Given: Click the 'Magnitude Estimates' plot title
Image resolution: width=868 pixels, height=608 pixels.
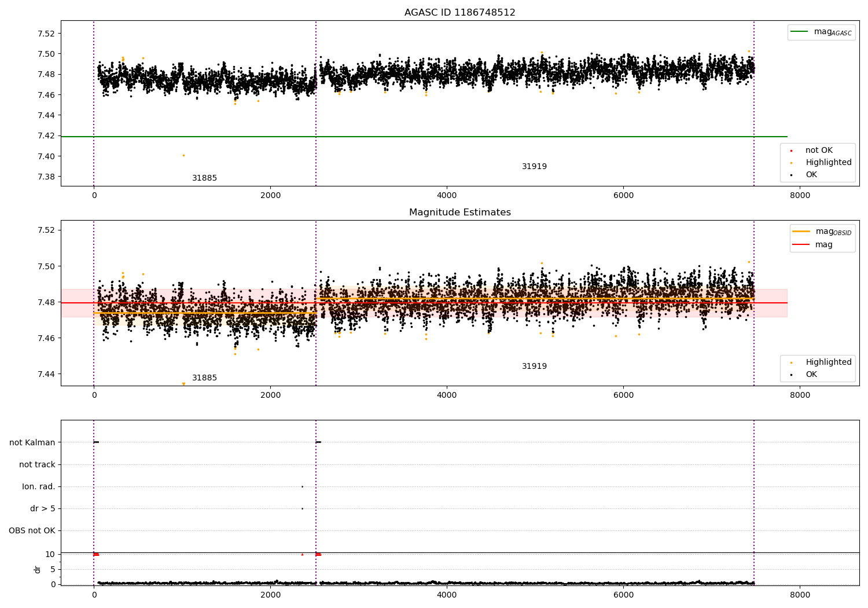Looking at the screenshot, I should coord(459,213).
